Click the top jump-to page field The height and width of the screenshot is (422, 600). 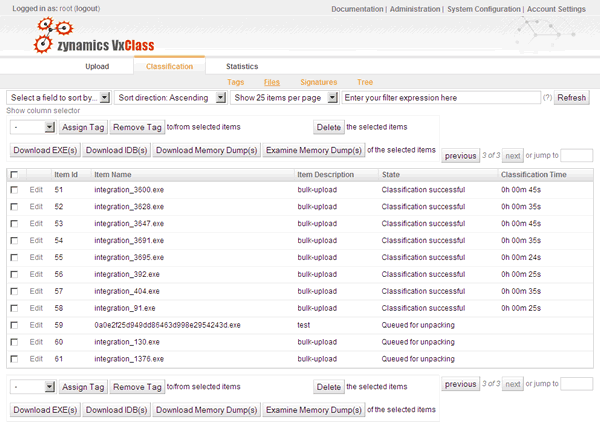point(577,156)
